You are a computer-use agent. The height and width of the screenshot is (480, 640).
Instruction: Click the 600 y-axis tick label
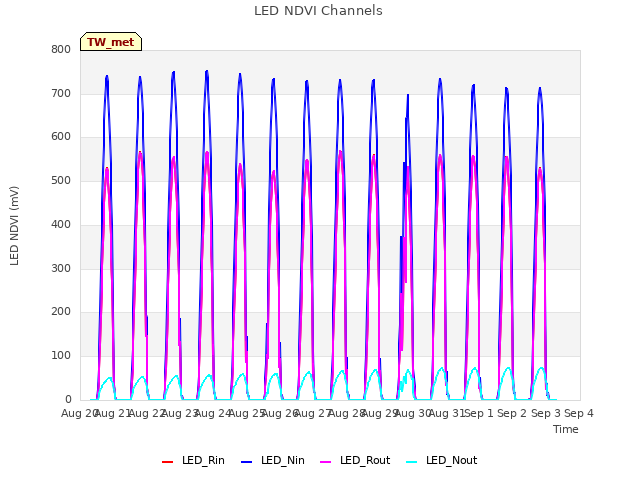point(61,137)
